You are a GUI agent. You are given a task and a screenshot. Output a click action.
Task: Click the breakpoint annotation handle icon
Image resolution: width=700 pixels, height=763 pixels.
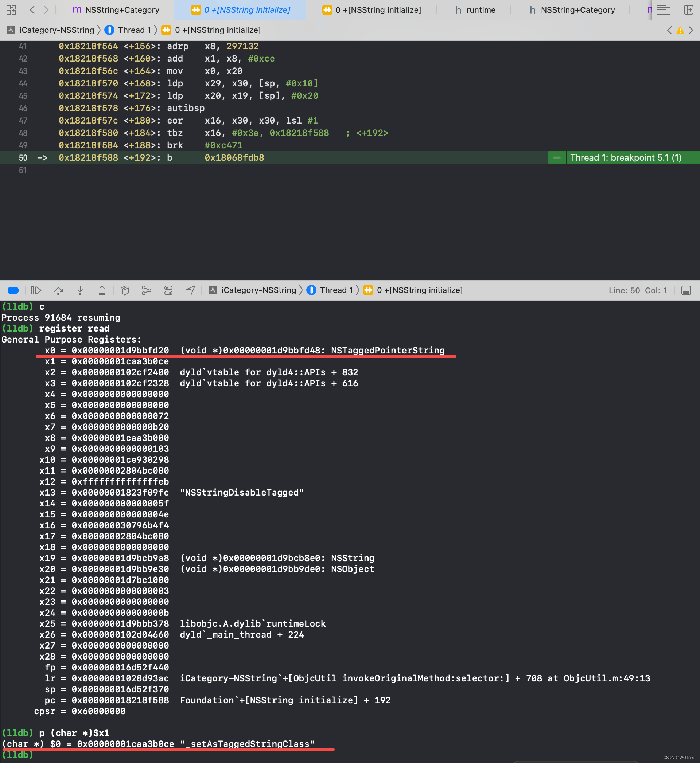click(557, 157)
